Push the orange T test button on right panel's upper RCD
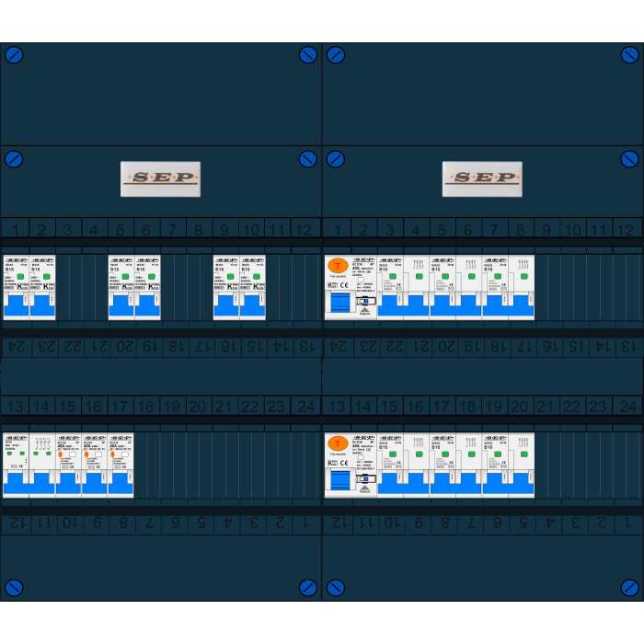Screen dimensions: 644x644 click(x=338, y=266)
